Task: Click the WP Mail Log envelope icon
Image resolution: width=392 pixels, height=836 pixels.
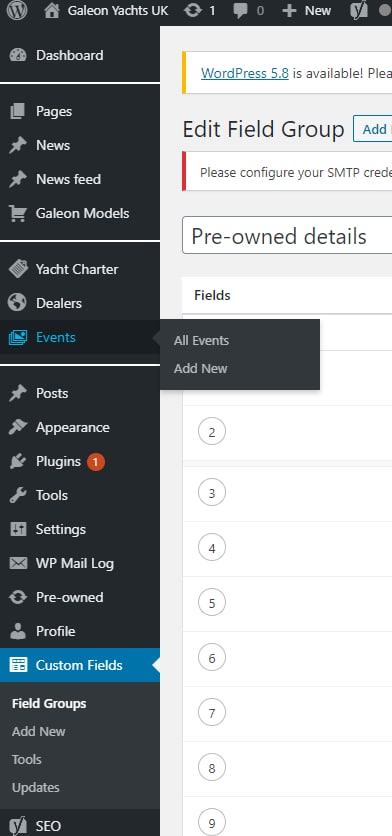Action: [x=18, y=564]
